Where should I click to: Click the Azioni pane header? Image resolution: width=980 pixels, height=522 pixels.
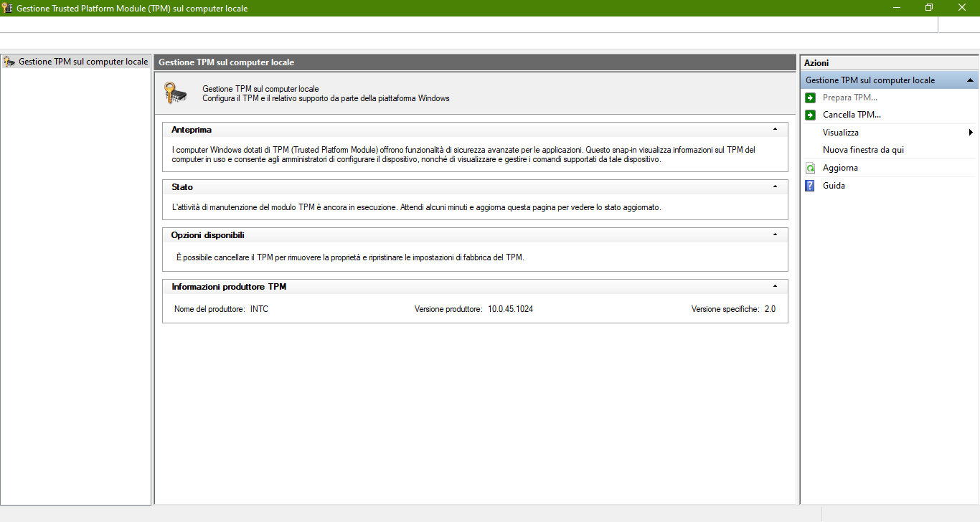pos(889,63)
